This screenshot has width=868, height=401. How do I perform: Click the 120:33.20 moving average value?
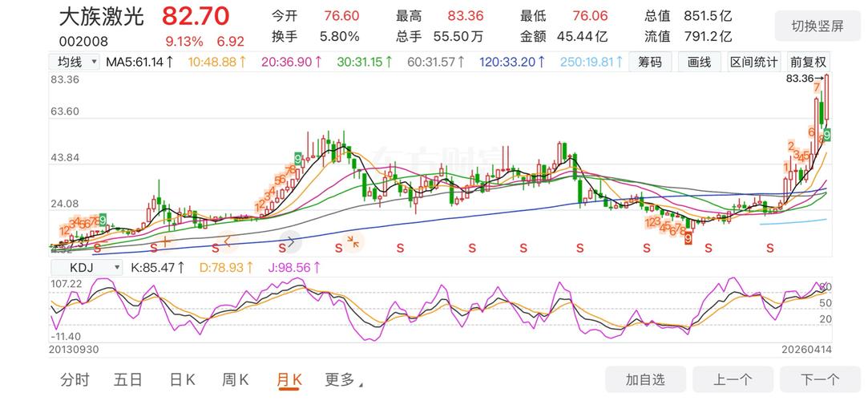(512, 62)
